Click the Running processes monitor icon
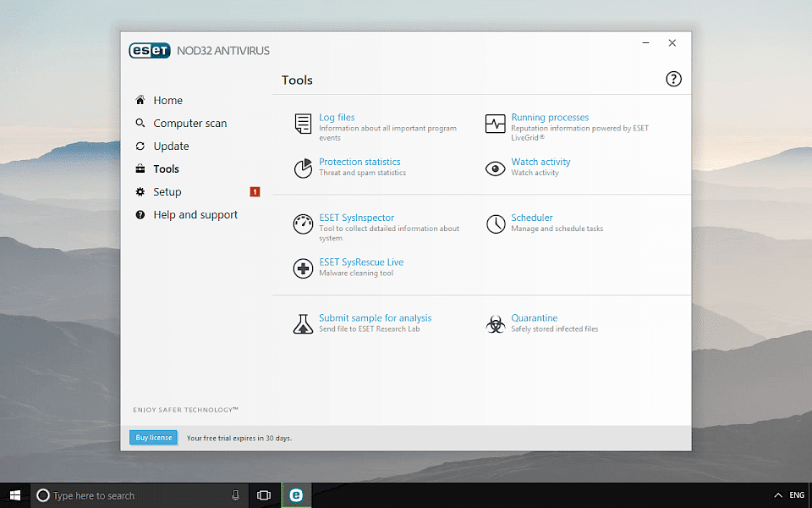The width and height of the screenshot is (812, 508). click(x=495, y=124)
